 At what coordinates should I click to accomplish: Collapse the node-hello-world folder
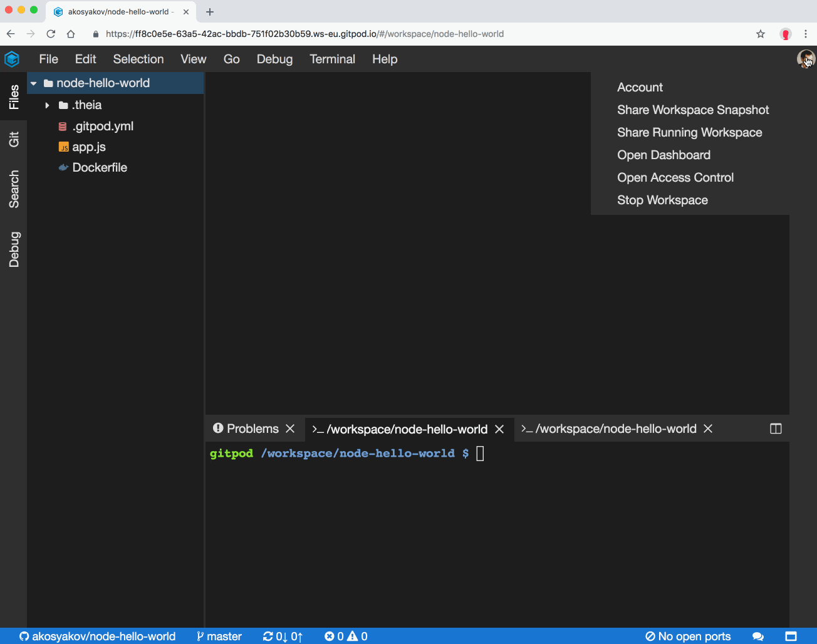34,82
